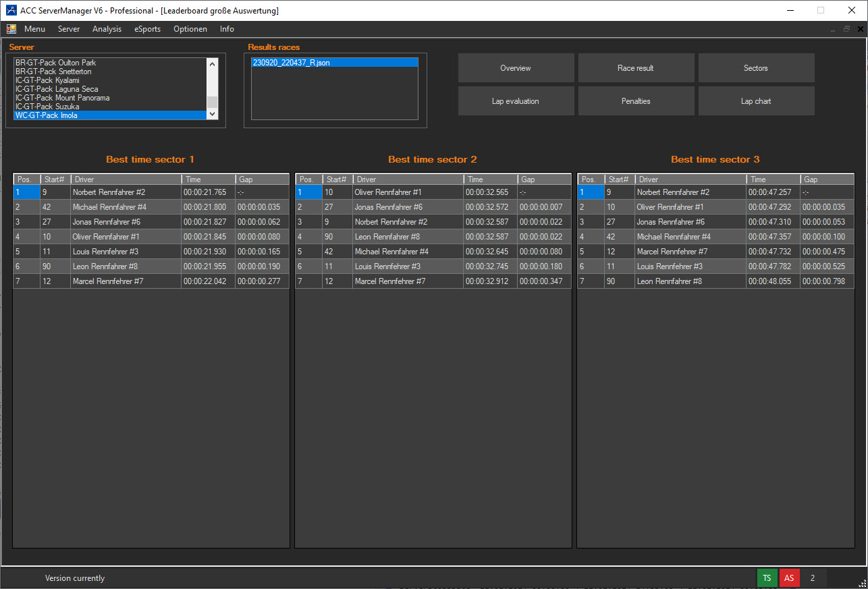Open the Lap chart view
Viewport: 868px width, 589px height.
[756, 101]
